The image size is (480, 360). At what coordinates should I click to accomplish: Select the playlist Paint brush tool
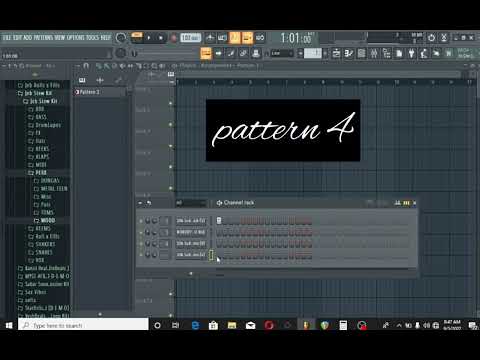pos(107,66)
